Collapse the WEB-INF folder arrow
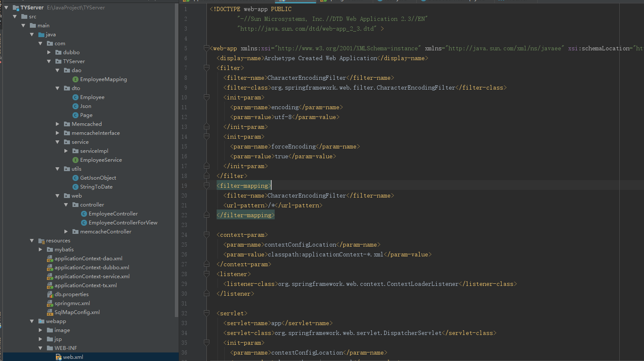 point(41,348)
